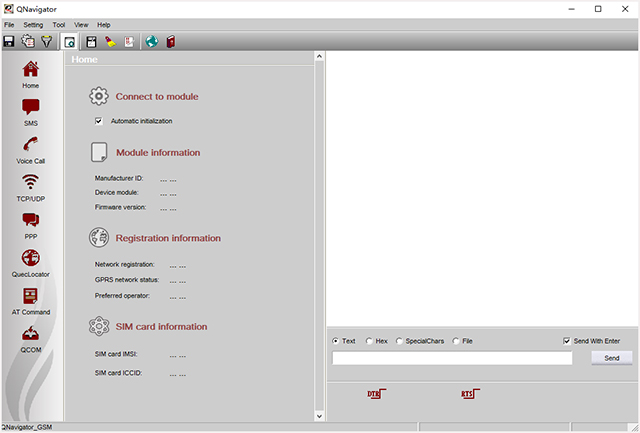Click the SIM card IMSI label

pos(116,354)
